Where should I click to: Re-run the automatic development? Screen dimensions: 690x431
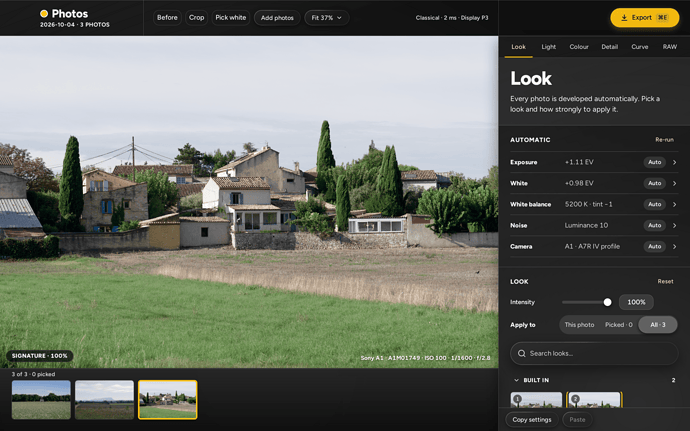pos(664,140)
